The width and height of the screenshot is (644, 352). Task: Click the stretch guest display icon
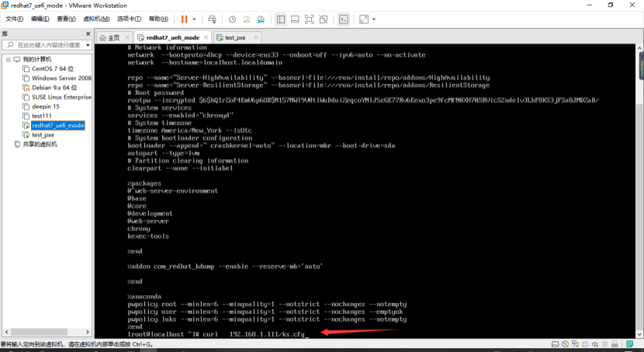tap(364, 19)
